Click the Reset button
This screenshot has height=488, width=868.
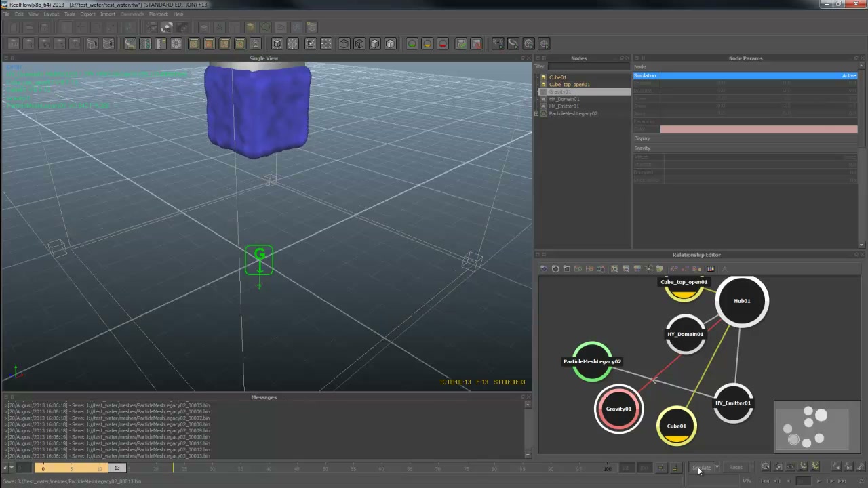(736, 468)
